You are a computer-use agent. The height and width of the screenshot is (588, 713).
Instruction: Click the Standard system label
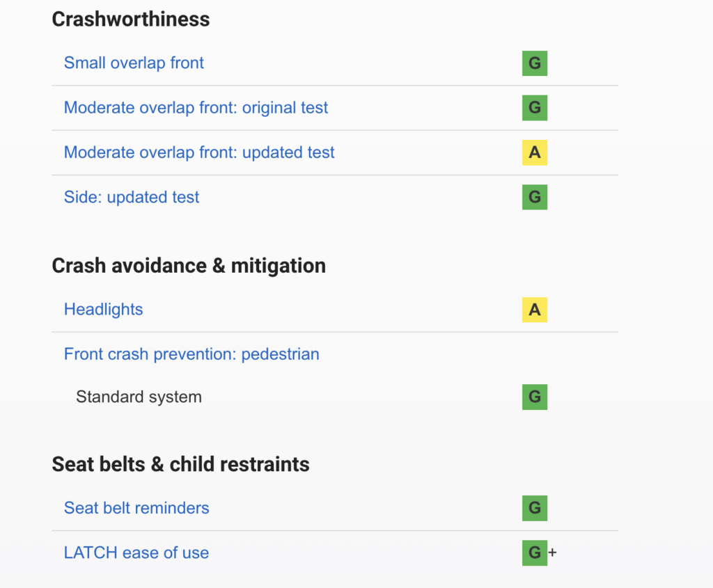(139, 397)
